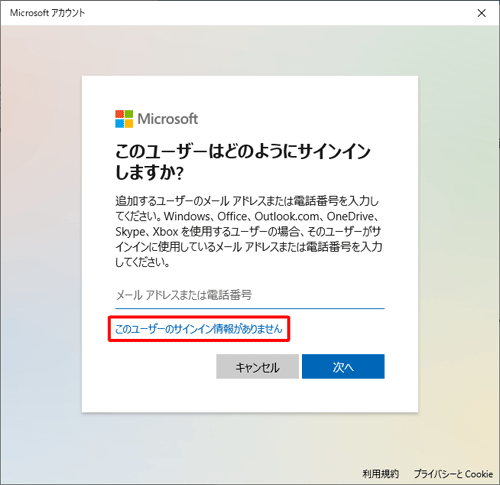Click the 次へ button

343,367
